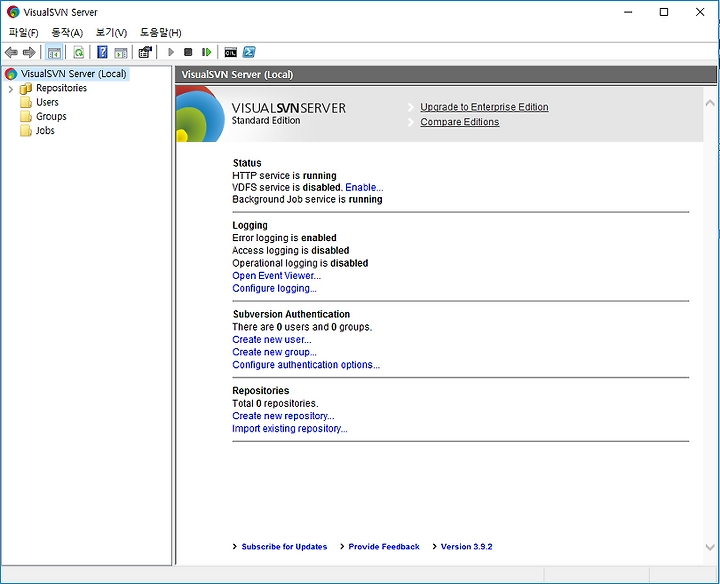Toggle the Show/Hide Action Pane button

[x=120, y=52]
